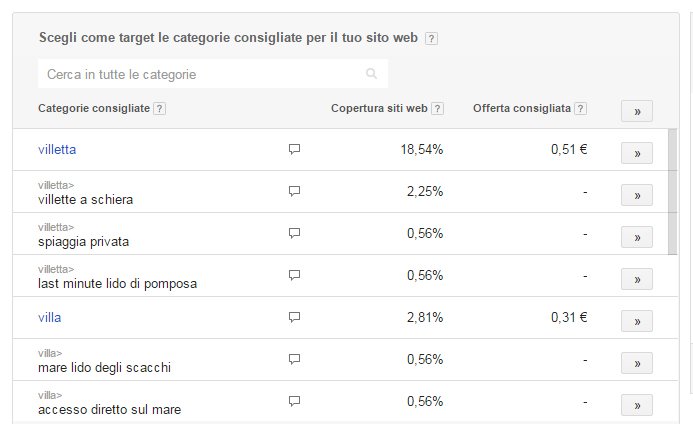
Task: Open the villetta category link
Action: pos(57,149)
